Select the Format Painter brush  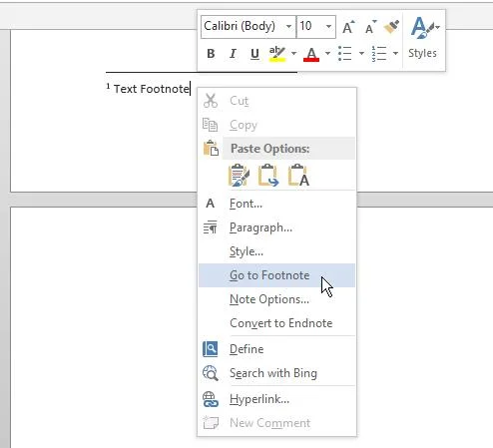click(391, 27)
